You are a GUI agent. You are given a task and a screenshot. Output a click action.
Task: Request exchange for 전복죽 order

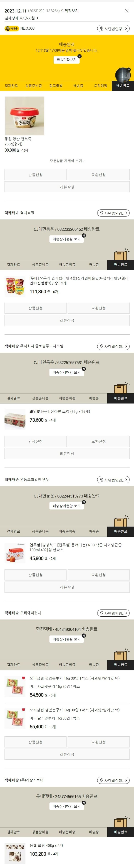(x=99, y=175)
